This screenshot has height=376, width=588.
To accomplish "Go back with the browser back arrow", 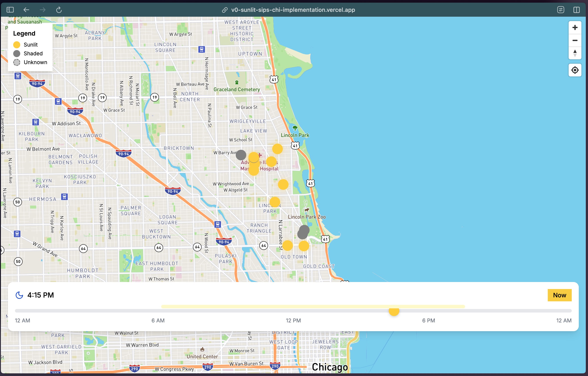I will pyautogui.click(x=26, y=10).
